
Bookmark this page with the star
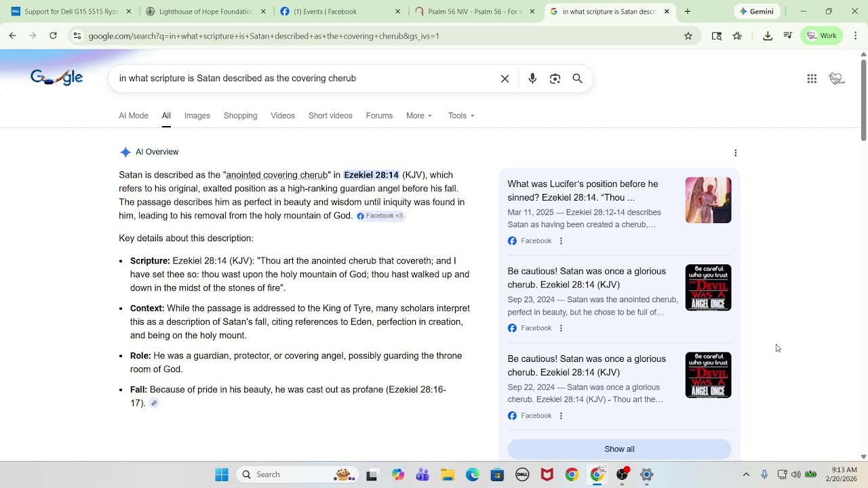(688, 36)
